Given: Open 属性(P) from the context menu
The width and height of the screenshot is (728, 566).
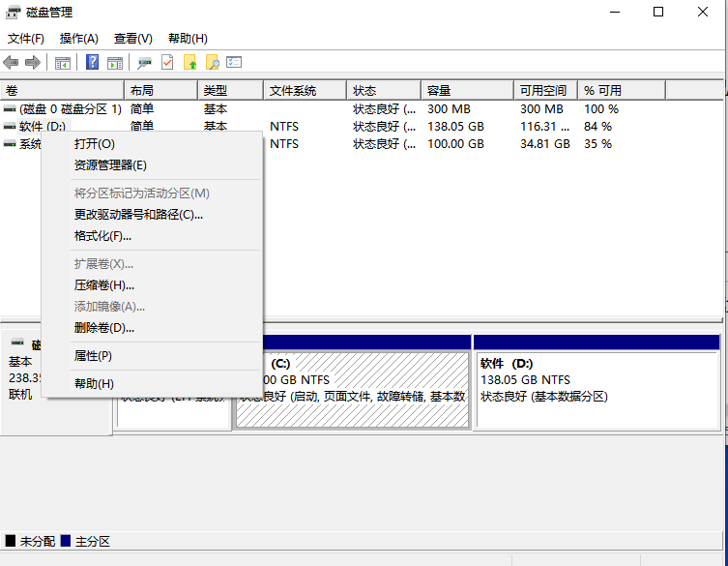Looking at the screenshot, I should tap(93, 356).
